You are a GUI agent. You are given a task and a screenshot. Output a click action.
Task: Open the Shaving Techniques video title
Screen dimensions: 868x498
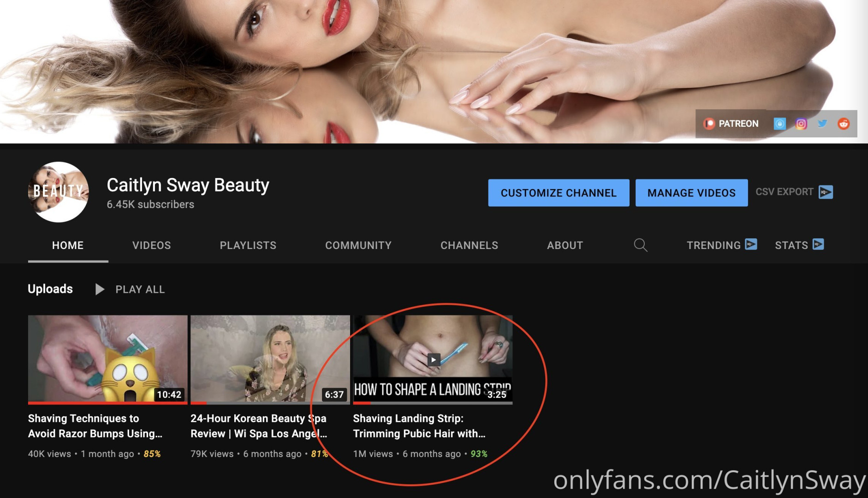(x=95, y=426)
